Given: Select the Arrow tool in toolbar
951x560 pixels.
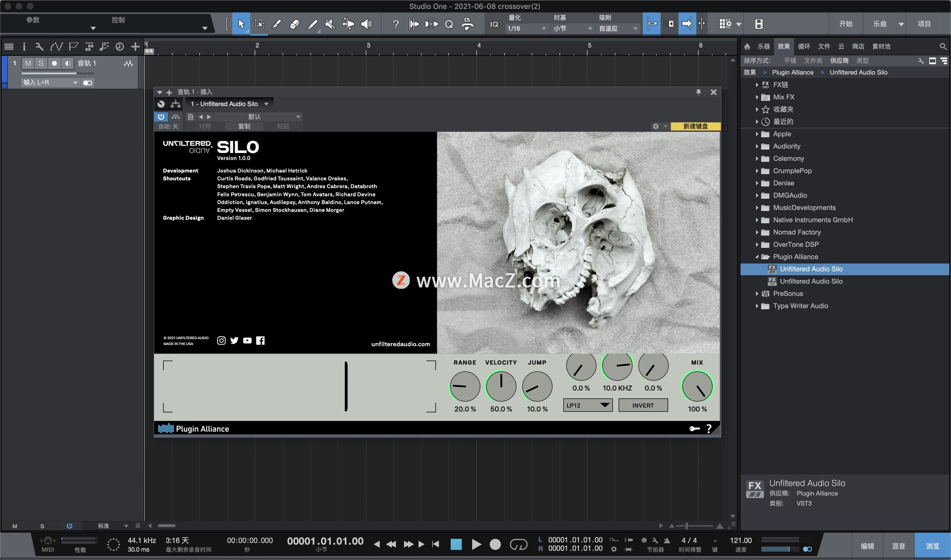Looking at the screenshot, I should click(x=241, y=24).
